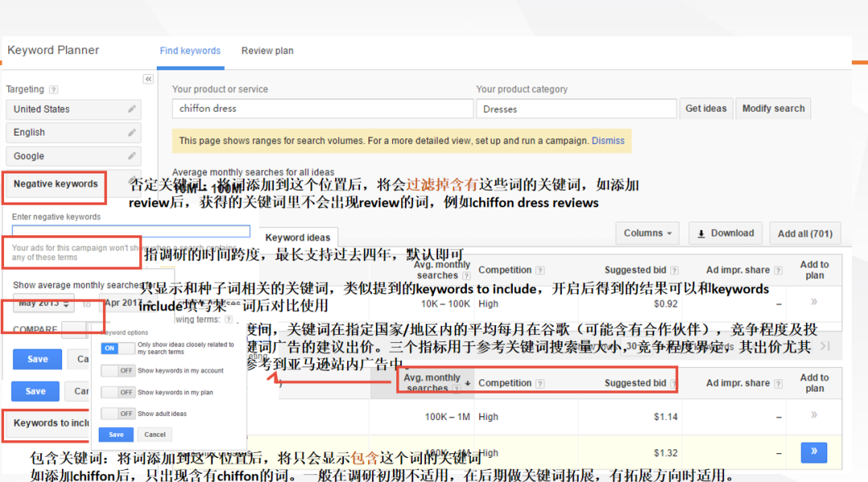Open help icon beside lower Ad impr. share

click(778, 383)
